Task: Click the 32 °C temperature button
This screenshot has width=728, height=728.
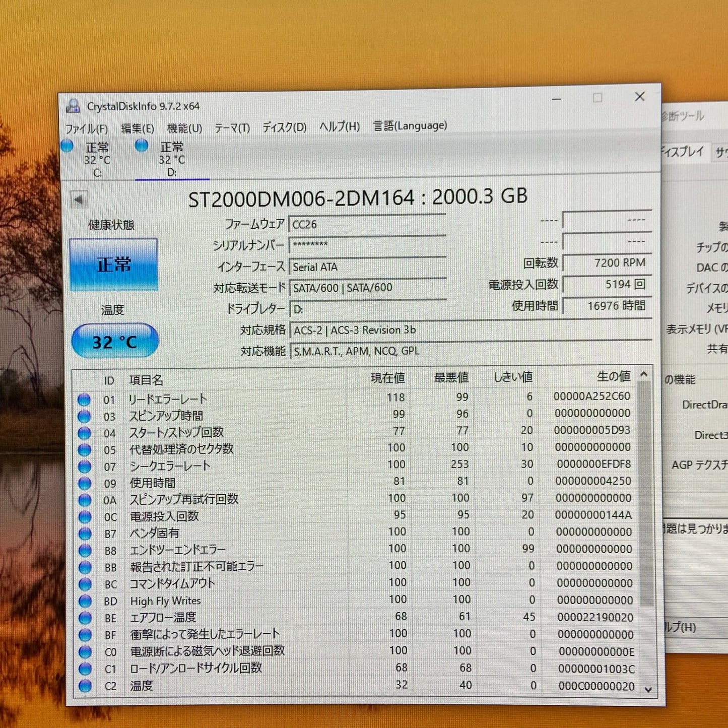Action: (x=115, y=342)
